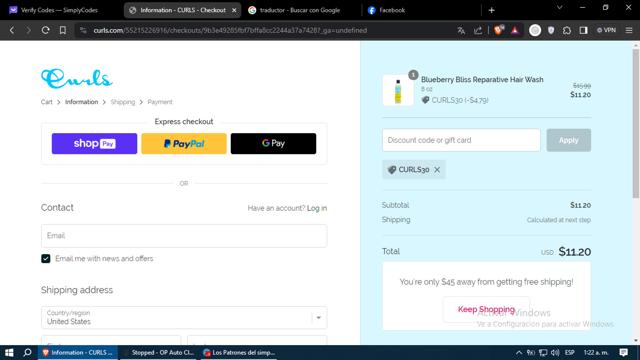
Task: Switch to Los Patrones del simp taskbar window
Action: point(239,352)
